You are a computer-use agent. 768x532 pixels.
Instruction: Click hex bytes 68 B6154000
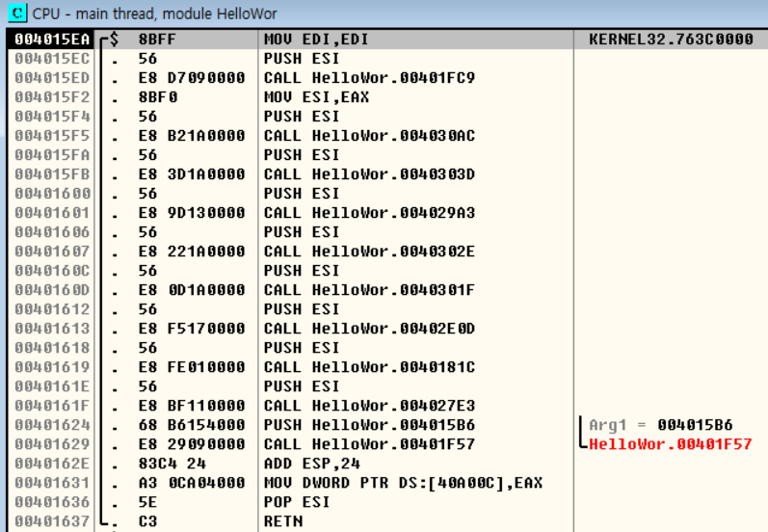pos(192,425)
